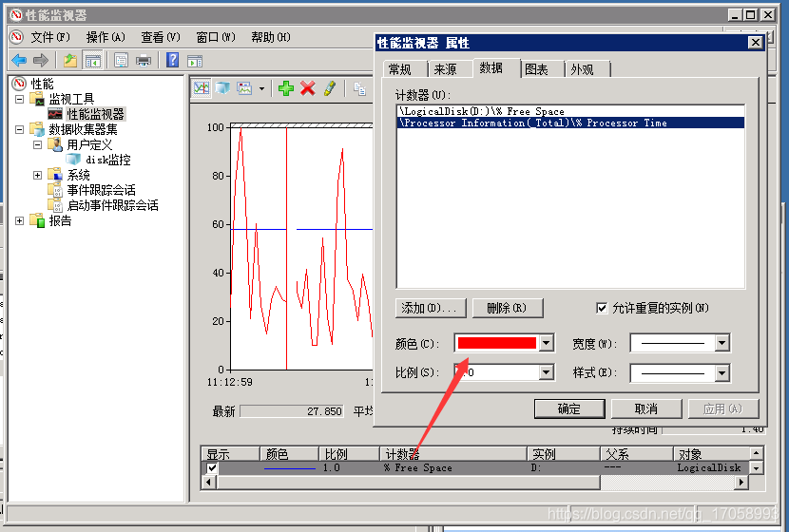Add a counter with the green plus icon
The width and height of the screenshot is (789, 532).
286,88
